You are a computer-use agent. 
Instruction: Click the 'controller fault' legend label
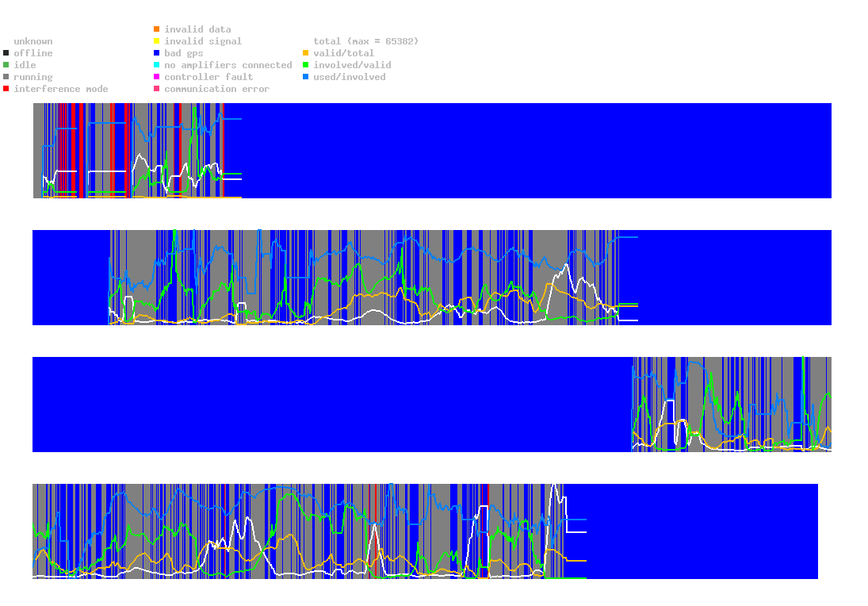click(208, 77)
